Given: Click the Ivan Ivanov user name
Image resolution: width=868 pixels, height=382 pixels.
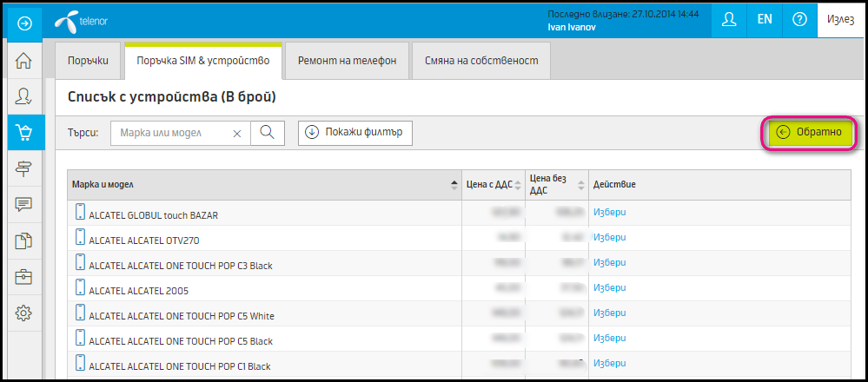Looking at the screenshot, I should pos(572,27).
